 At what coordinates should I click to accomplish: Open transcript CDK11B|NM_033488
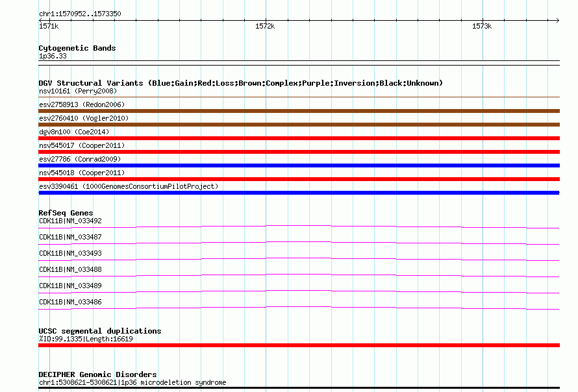tap(70, 270)
